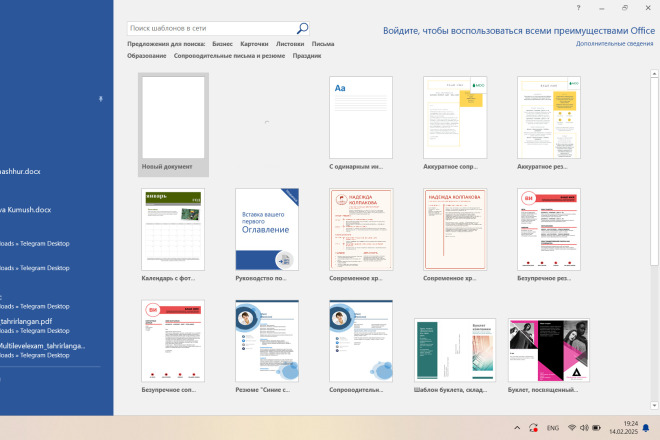Choose the Аккуратное сопр.. template
Screen dimensions: 660x440
click(455, 123)
